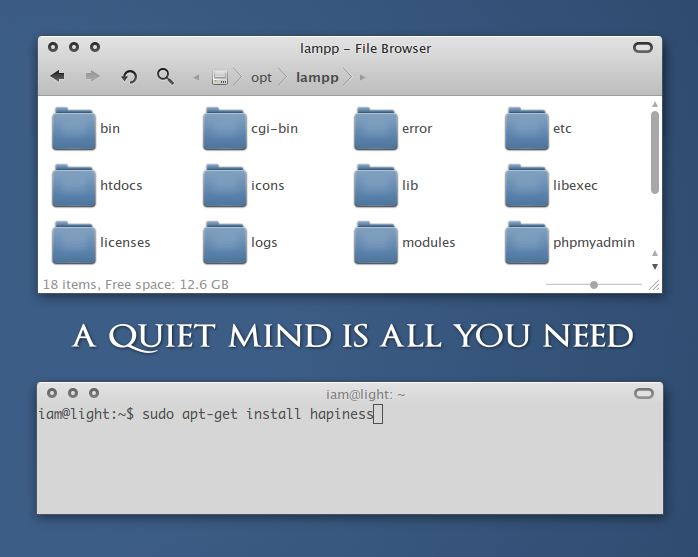Viewport: 698px width, 557px height.
Task: Select the htdocs folder icon
Action: tap(74, 185)
